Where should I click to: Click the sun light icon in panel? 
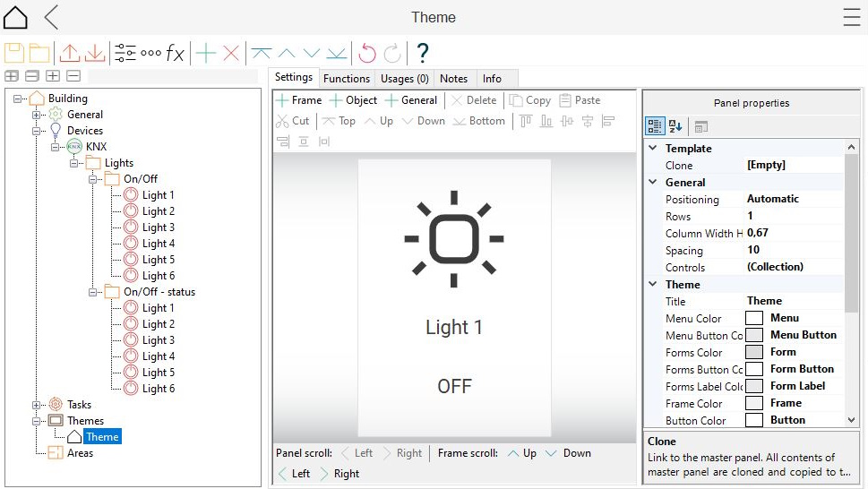click(454, 239)
